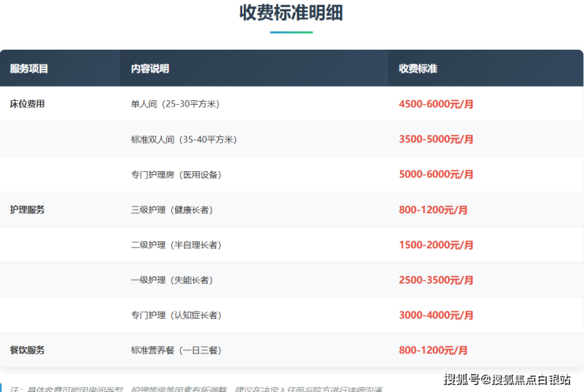Select the 标准双人间 (35-40平方米) cell
584x392 pixels.
183,140
